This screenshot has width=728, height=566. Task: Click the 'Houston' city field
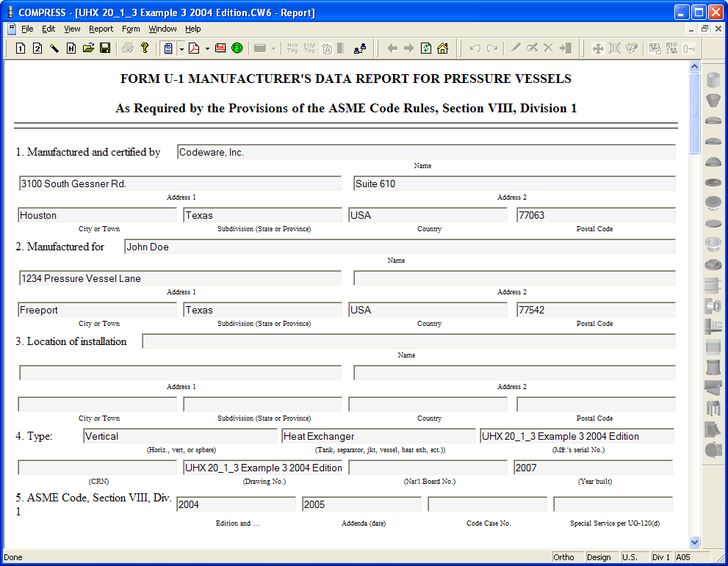coord(97,215)
